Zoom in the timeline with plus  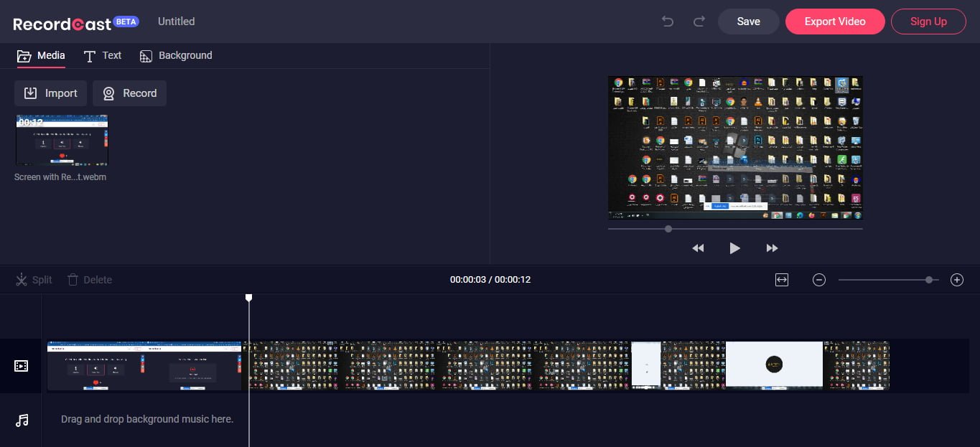[957, 280]
